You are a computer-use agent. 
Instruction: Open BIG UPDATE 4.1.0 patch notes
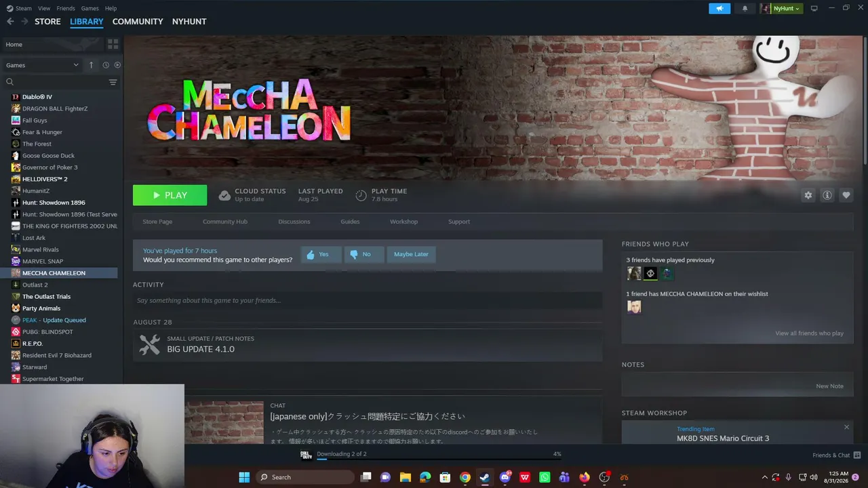[x=368, y=344]
